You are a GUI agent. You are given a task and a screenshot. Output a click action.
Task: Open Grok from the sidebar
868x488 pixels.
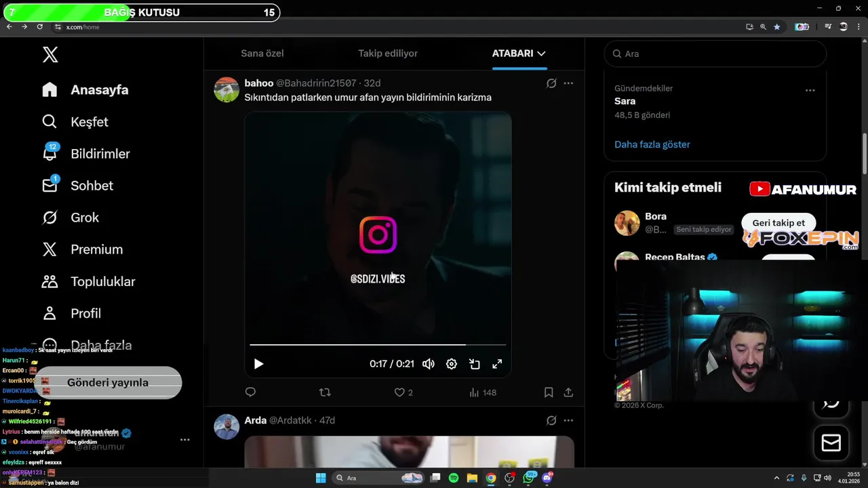pos(71,218)
